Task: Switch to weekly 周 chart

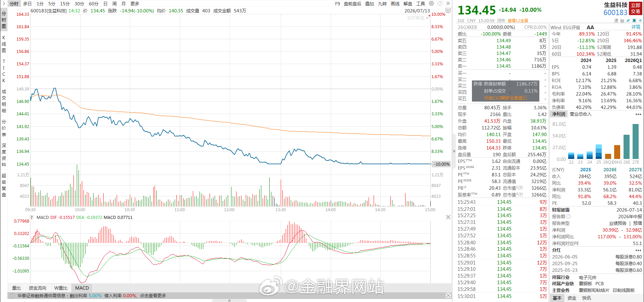Action: (114, 4)
